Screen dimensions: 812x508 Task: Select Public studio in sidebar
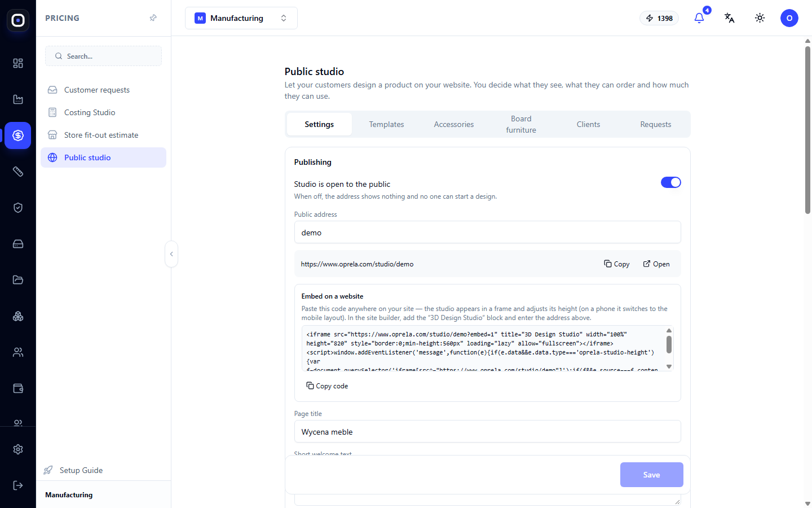click(x=104, y=157)
